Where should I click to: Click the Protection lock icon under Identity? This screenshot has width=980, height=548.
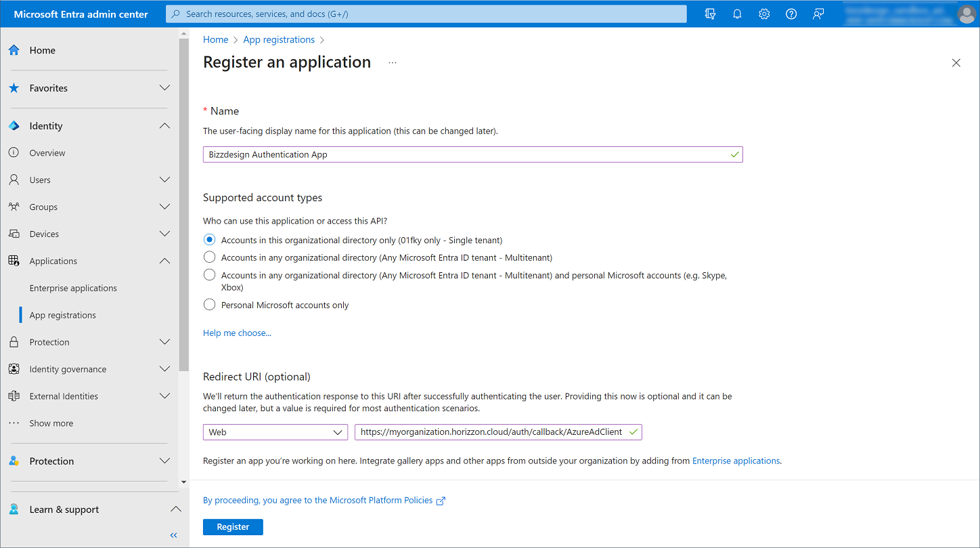pyautogui.click(x=14, y=343)
